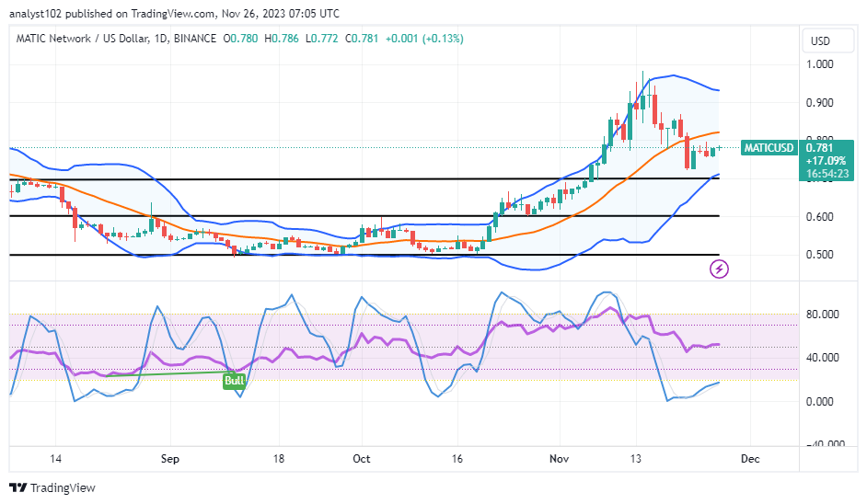Screen dimensions: 867x504
Task: Click the Sep date on time axis
Action: tap(169, 459)
